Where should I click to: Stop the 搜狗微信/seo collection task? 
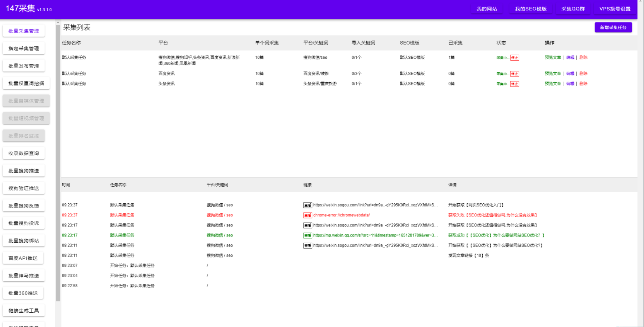514,58
